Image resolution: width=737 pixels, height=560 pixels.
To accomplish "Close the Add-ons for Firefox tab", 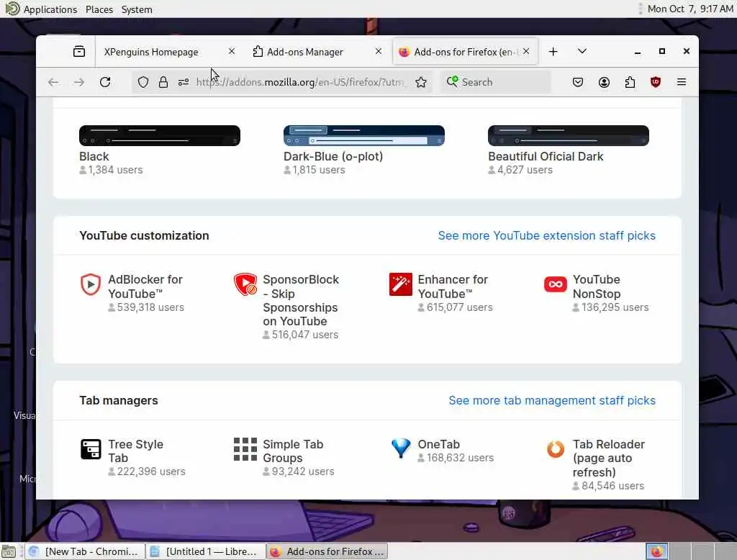I will pyautogui.click(x=526, y=51).
